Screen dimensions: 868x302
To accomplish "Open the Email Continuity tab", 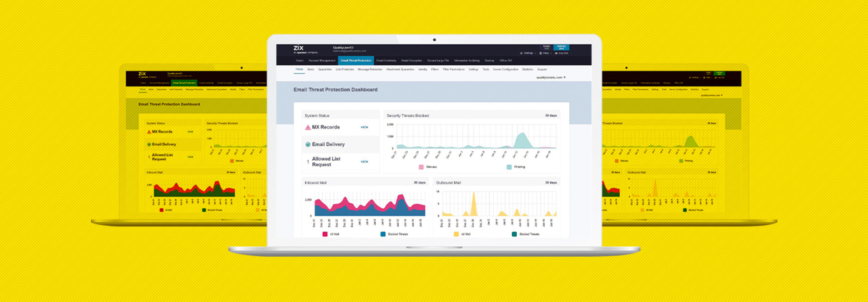I will (386, 60).
